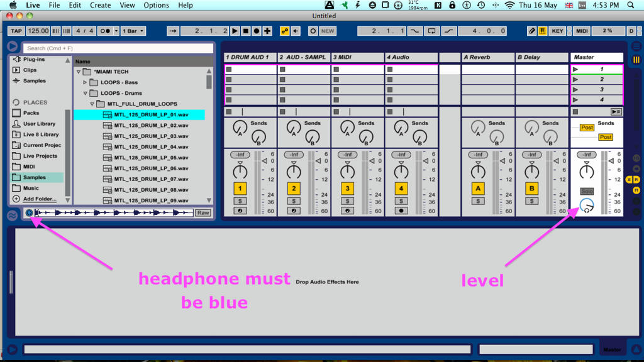Toggle the Draw Mode pencil

pyautogui.click(x=532, y=31)
